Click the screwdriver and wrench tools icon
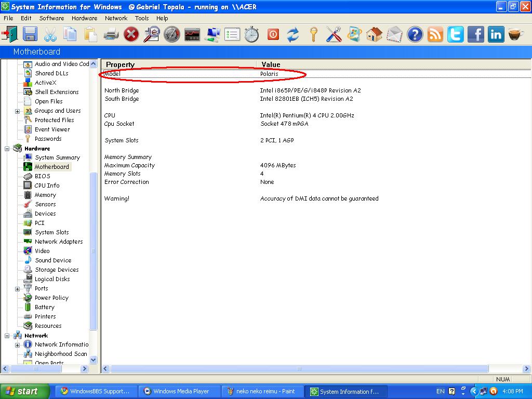Screen dimensions: 532x399 334,34
